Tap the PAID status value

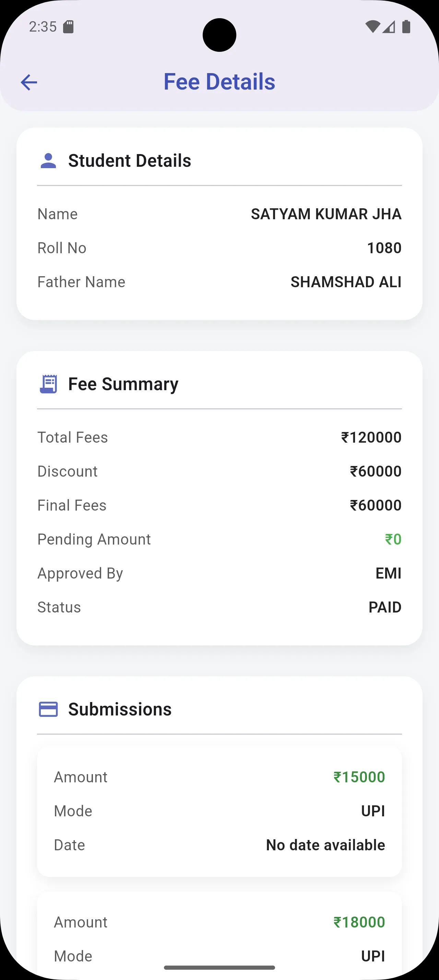pyautogui.click(x=385, y=607)
